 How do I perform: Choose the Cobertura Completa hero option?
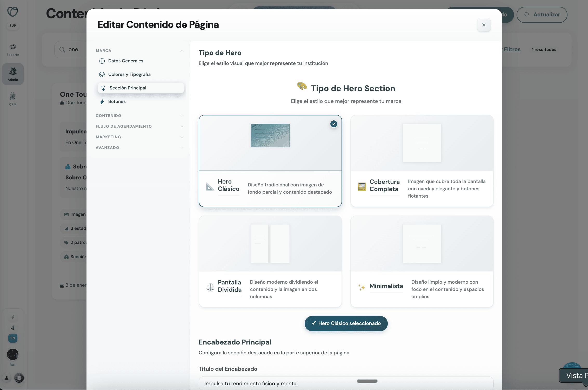coord(422,161)
